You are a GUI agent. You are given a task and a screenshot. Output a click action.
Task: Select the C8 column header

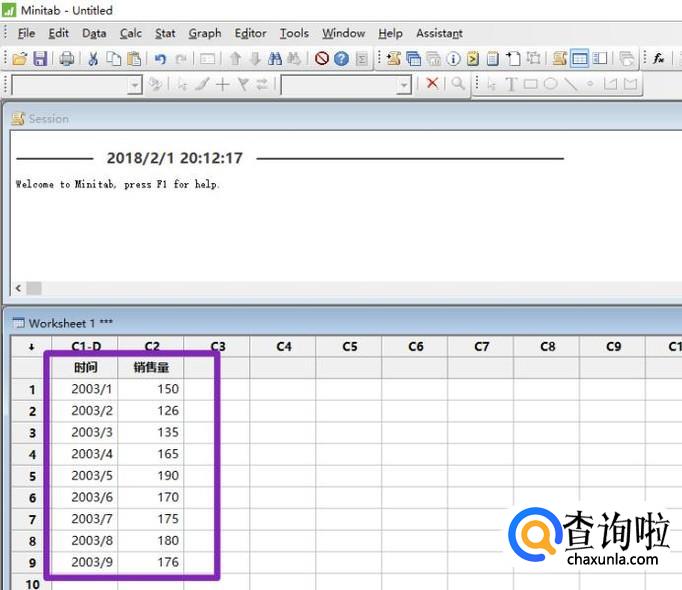click(x=548, y=347)
